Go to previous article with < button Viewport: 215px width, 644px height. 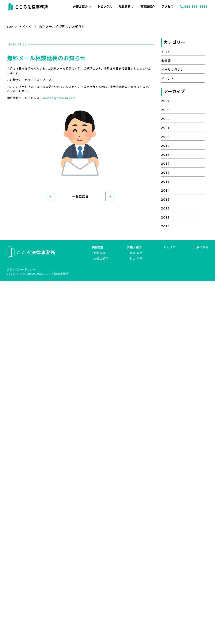51,196
